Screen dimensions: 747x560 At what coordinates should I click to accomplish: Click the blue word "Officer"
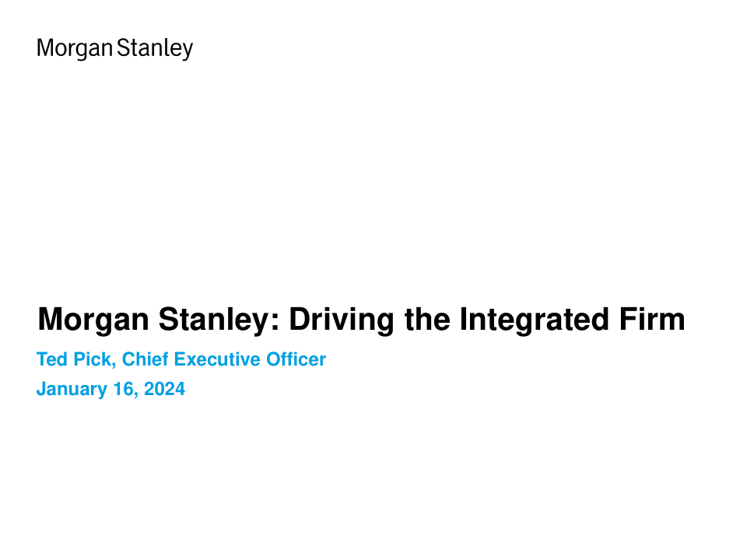coord(295,360)
